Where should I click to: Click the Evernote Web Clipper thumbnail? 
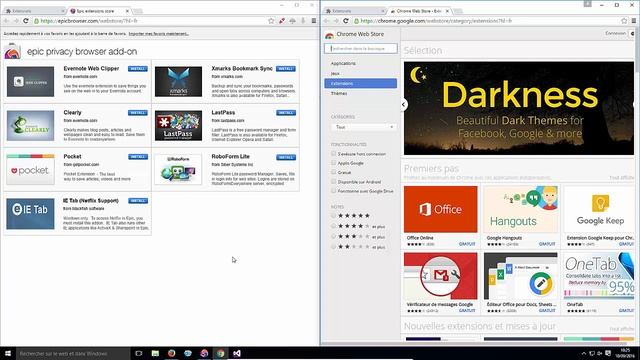click(x=31, y=82)
